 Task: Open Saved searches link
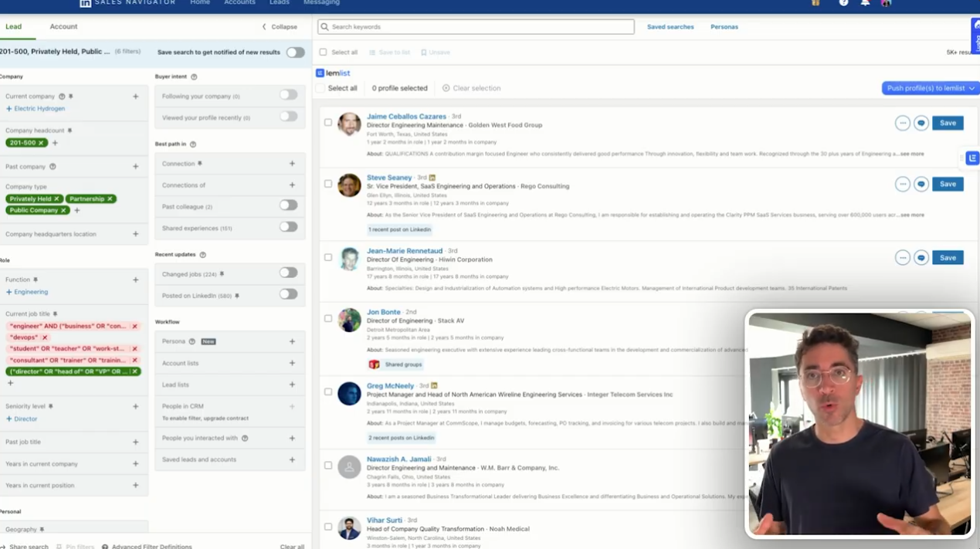(670, 27)
